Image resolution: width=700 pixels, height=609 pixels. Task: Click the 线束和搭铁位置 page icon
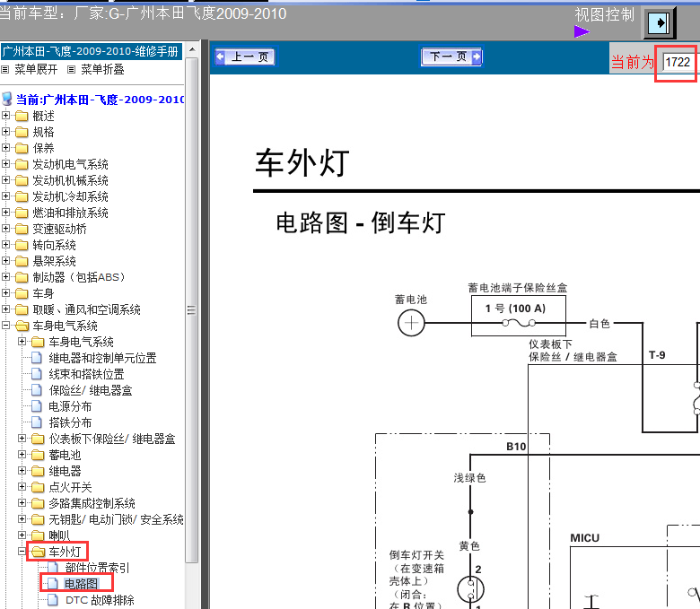click(x=37, y=374)
